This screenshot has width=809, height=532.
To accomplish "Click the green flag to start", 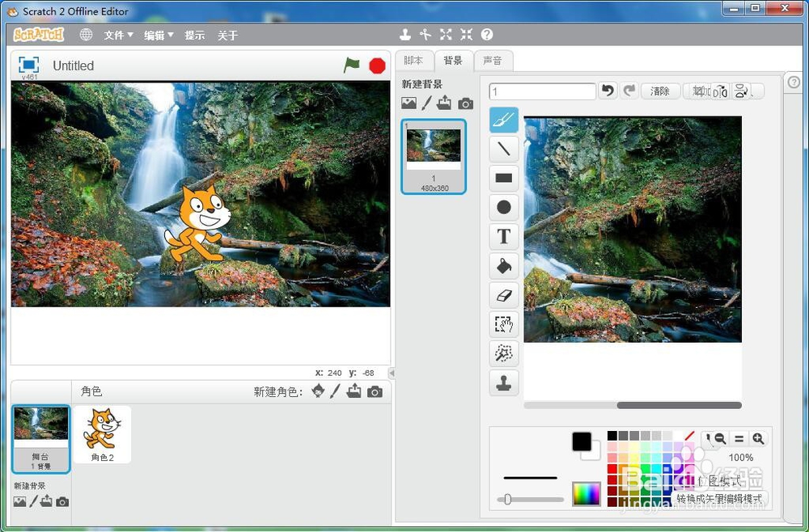I will tap(351, 65).
